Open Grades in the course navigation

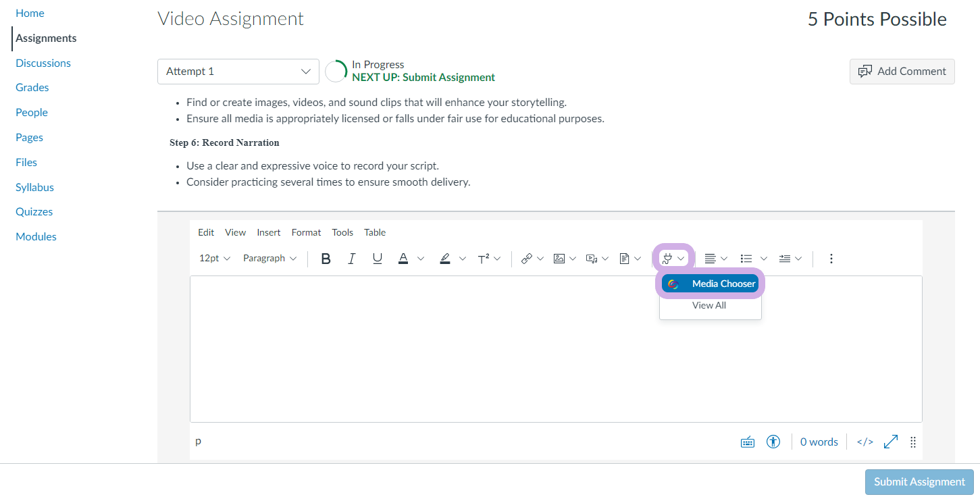(32, 88)
